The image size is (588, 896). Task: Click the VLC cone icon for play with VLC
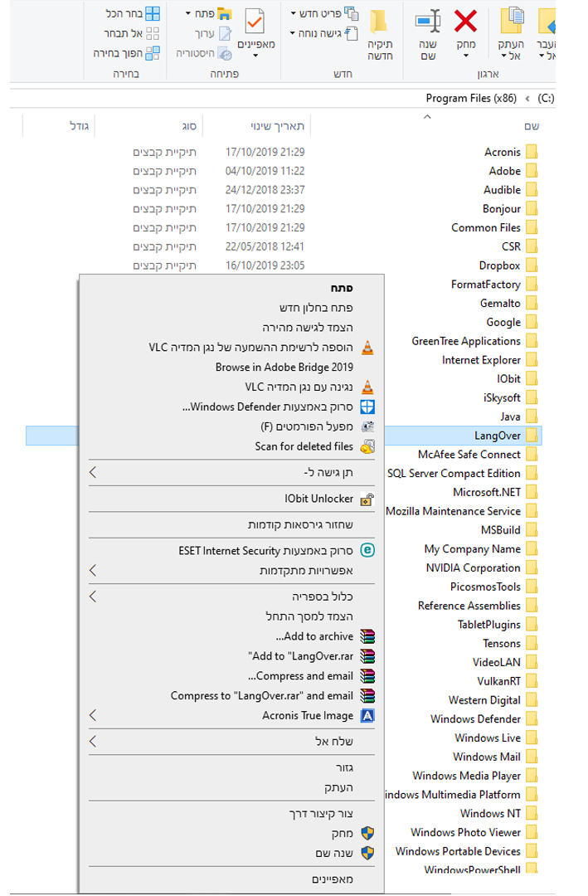pyautogui.click(x=367, y=387)
